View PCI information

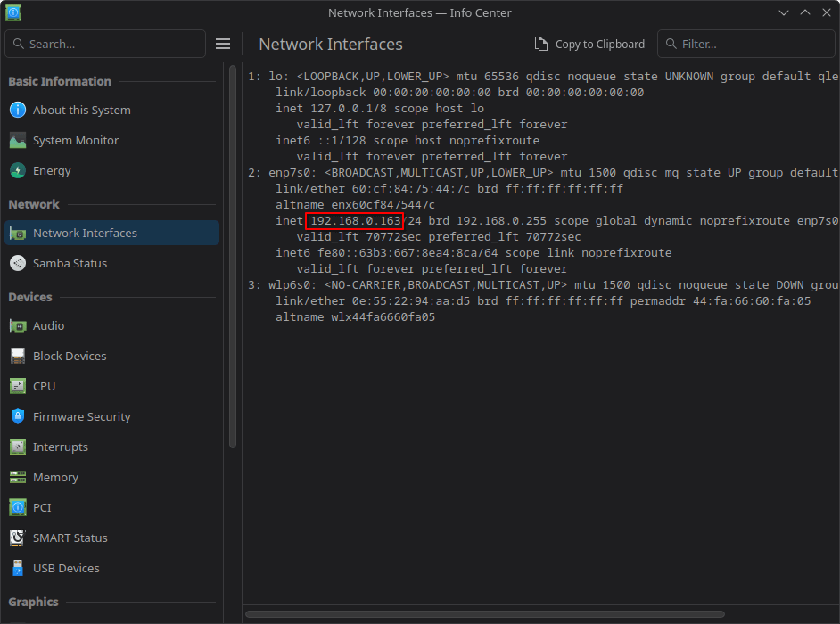112,508
